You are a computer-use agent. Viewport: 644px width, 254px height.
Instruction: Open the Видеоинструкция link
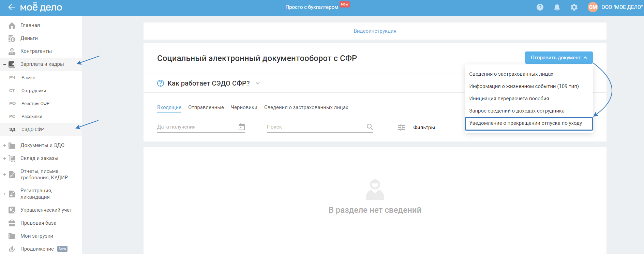coord(375,31)
